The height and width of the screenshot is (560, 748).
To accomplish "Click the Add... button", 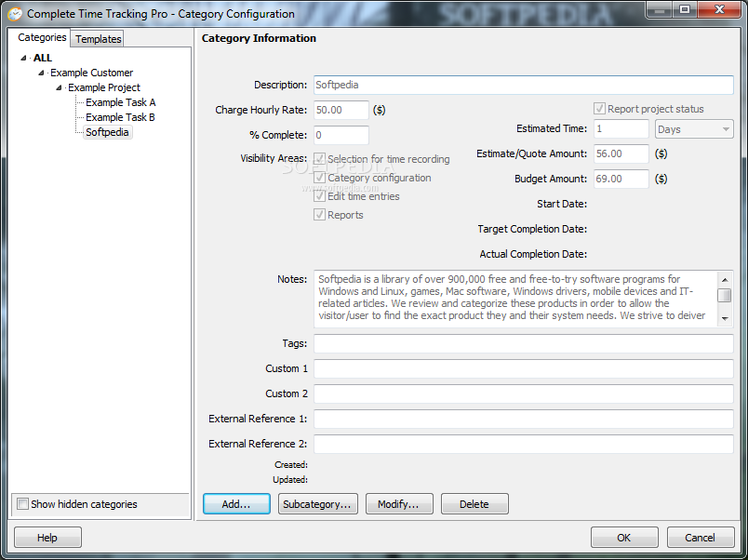I will click(x=236, y=503).
